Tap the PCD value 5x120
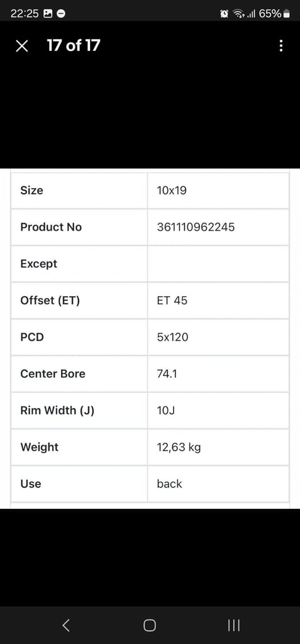Viewport: 300px width, 644px height. click(x=172, y=337)
